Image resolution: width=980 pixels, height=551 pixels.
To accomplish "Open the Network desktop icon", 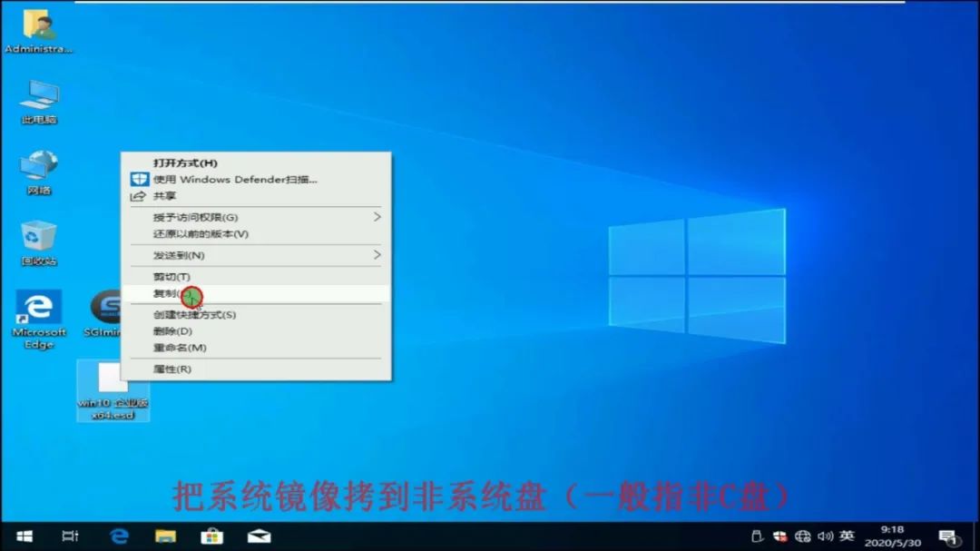I will point(39,172).
